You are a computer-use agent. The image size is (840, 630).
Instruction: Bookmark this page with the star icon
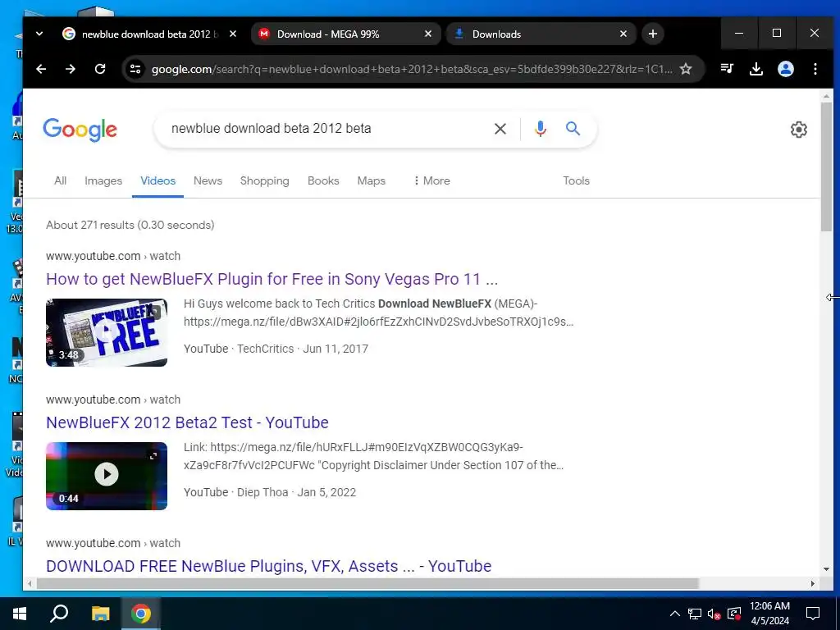pyautogui.click(x=686, y=69)
